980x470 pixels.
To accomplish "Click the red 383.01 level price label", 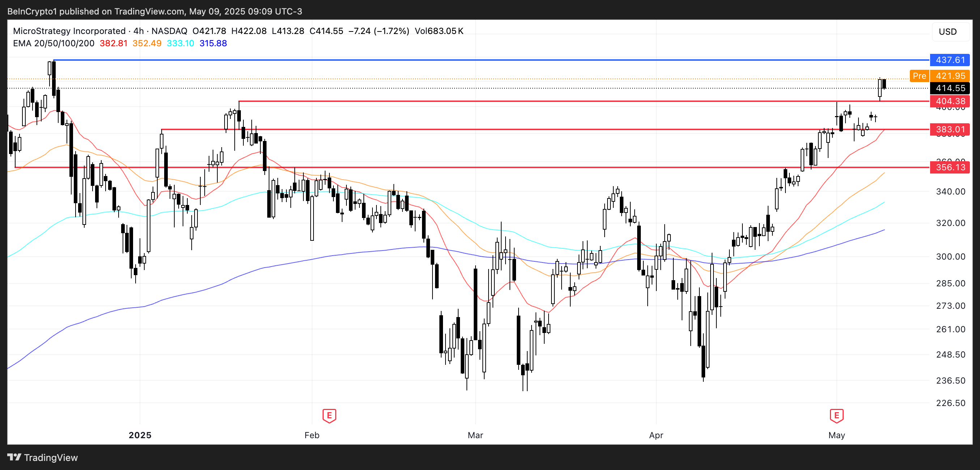I will pyautogui.click(x=950, y=129).
